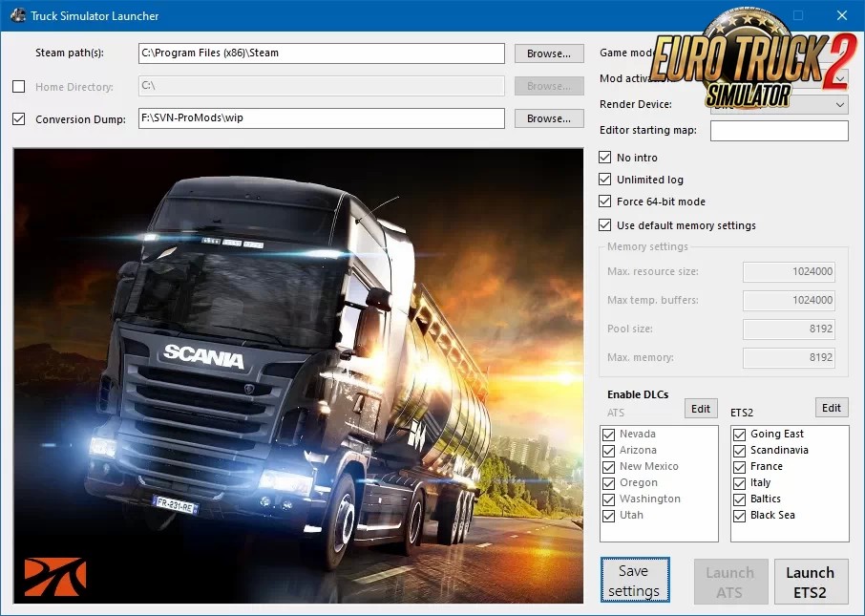Click the Render Device label

(636, 104)
